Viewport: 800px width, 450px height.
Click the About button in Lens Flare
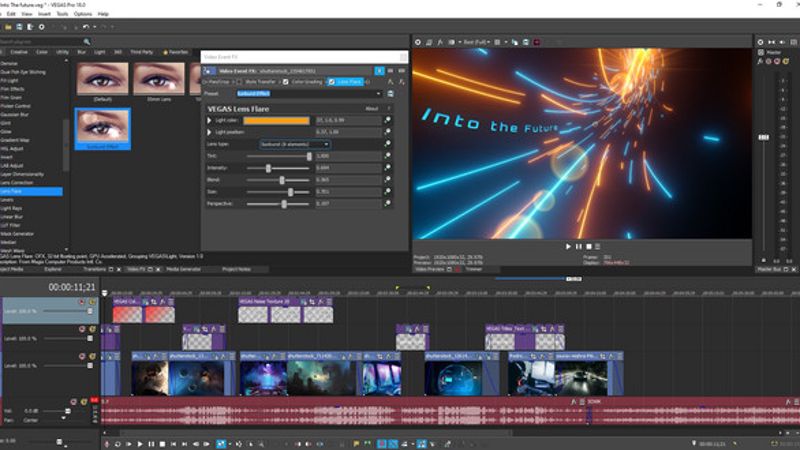[x=371, y=109]
